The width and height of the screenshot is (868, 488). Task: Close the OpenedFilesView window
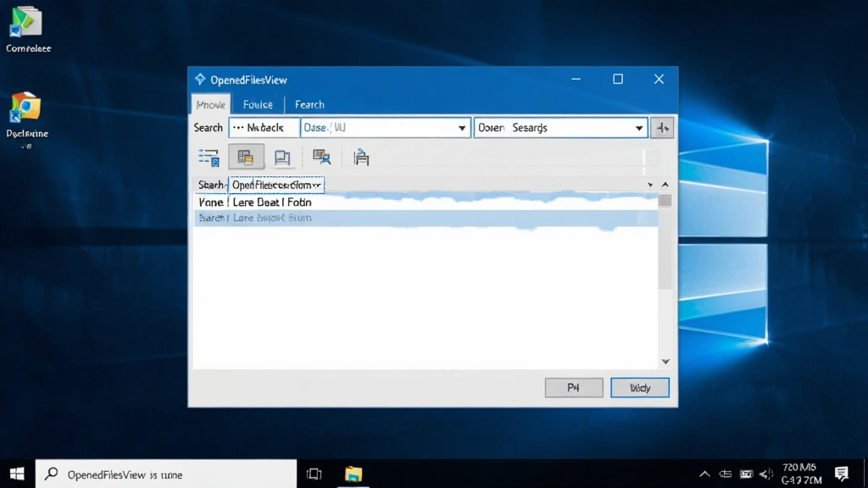pos(659,79)
